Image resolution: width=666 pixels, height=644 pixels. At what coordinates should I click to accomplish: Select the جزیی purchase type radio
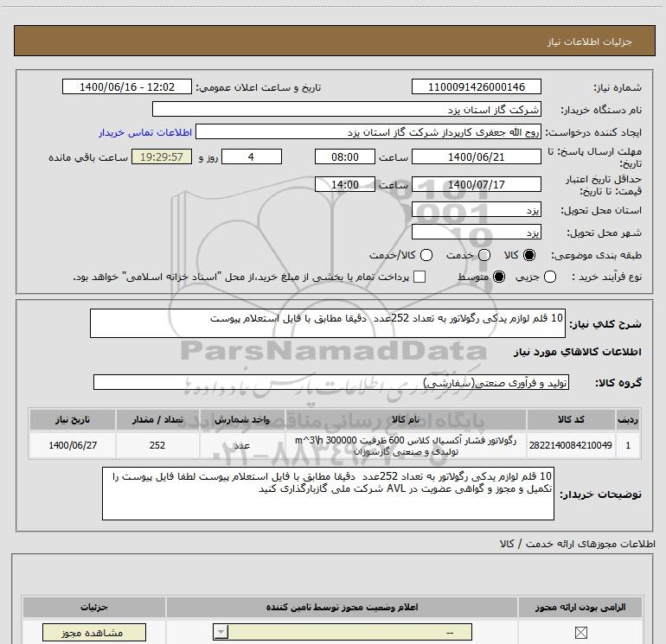tap(550, 277)
